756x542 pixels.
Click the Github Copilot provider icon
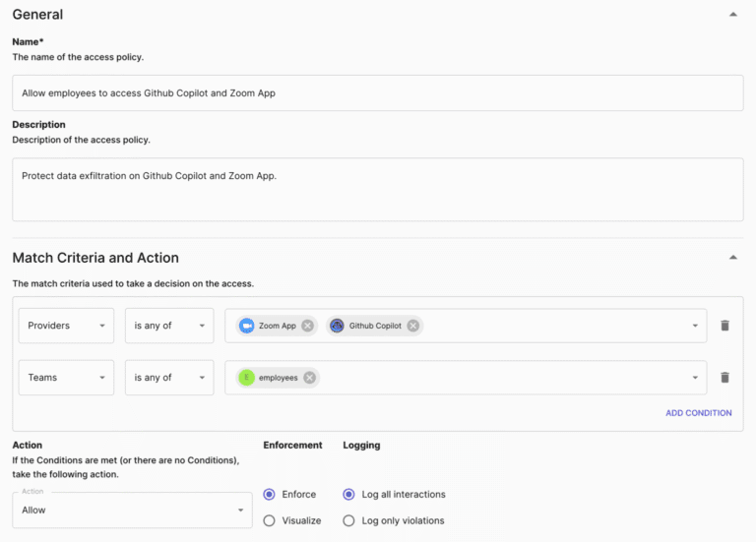pyautogui.click(x=337, y=326)
